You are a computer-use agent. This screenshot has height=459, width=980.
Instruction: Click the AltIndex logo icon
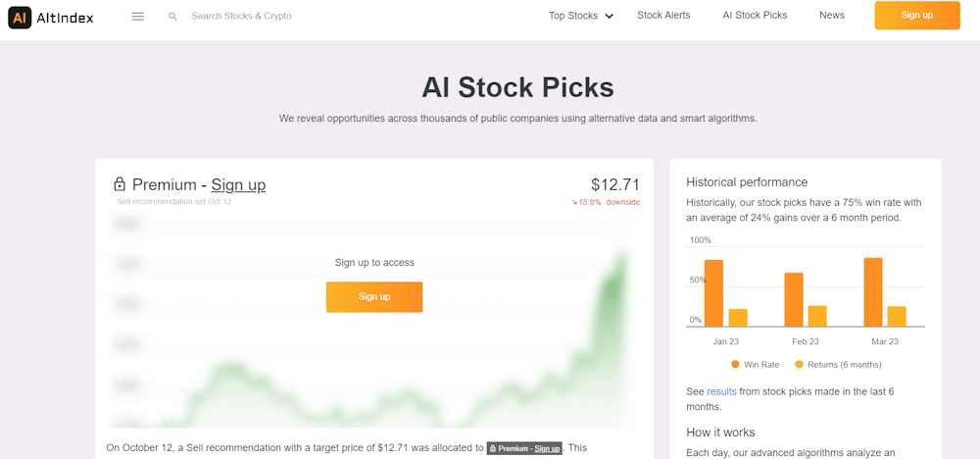(19, 18)
